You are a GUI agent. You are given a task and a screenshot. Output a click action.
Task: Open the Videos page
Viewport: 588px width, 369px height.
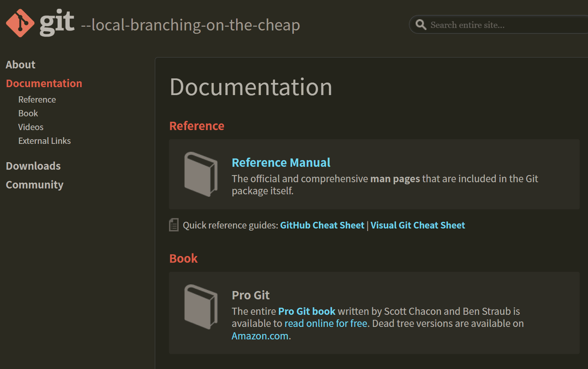(x=30, y=127)
